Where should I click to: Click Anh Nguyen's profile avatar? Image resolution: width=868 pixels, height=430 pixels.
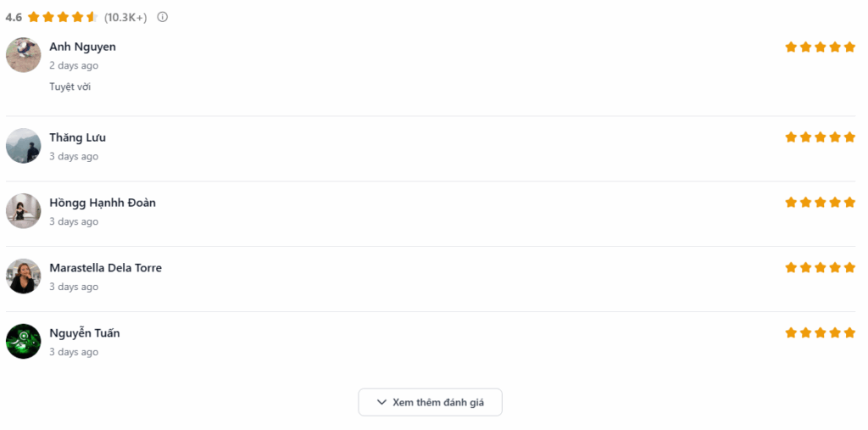tap(23, 55)
